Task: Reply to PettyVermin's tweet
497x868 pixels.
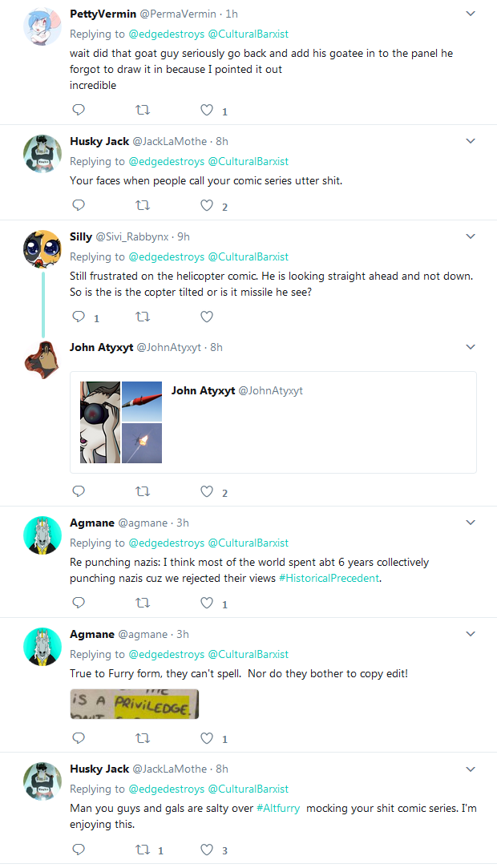Action: tap(79, 110)
